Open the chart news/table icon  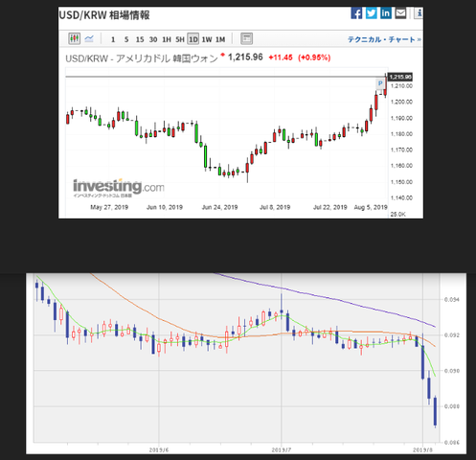pos(246,38)
